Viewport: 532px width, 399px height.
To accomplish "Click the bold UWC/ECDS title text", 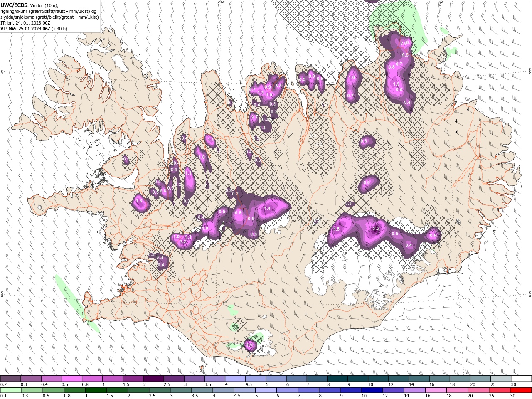I will pos(14,5).
